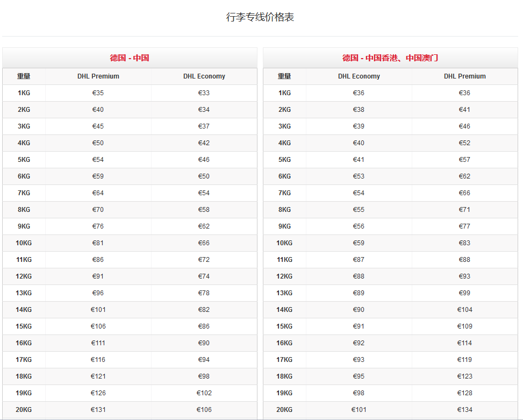The height and width of the screenshot is (420, 523).
Task: Click the €70 Premium price for 8KG
Action: pos(98,210)
